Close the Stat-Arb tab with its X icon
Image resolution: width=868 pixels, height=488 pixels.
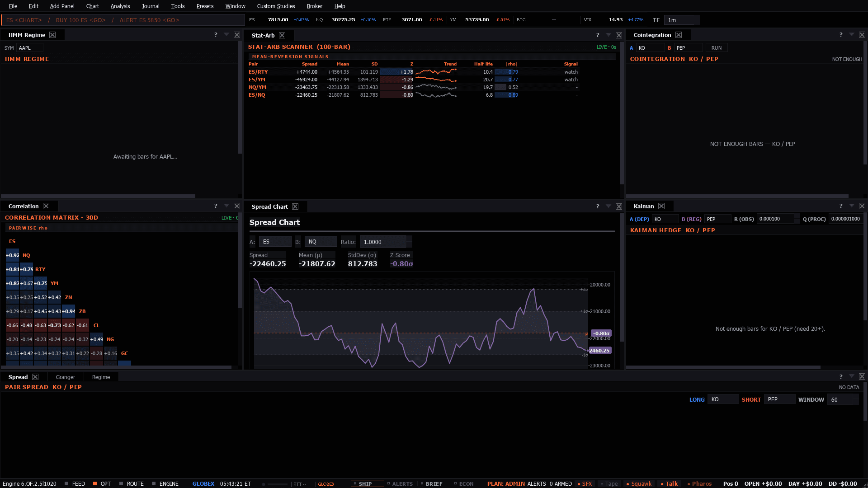point(282,35)
